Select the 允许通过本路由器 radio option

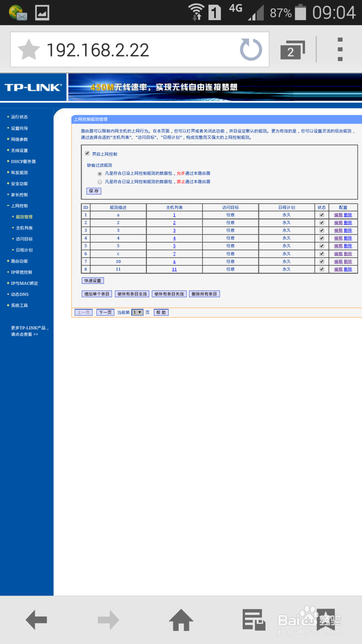pos(100,173)
